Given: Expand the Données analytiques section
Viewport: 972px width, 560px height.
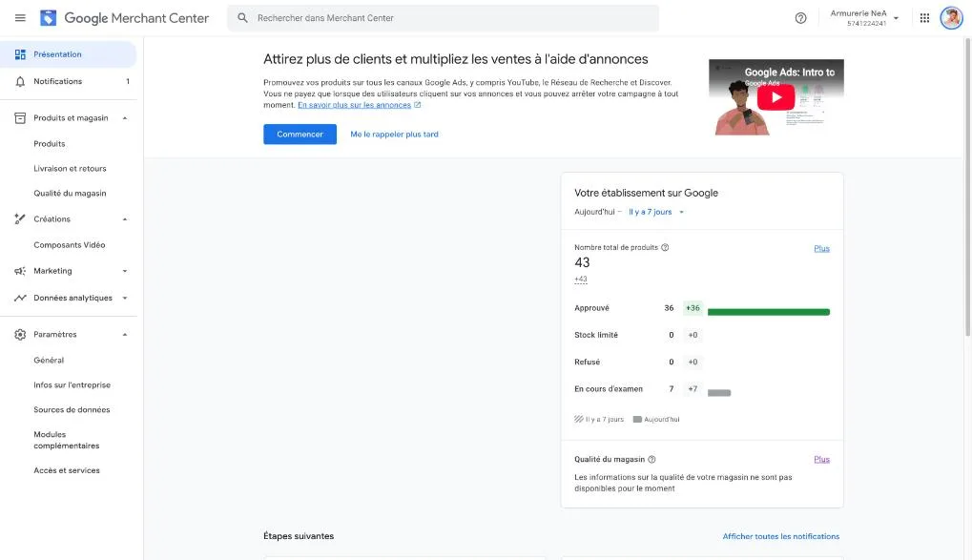Looking at the screenshot, I should click(x=125, y=298).
